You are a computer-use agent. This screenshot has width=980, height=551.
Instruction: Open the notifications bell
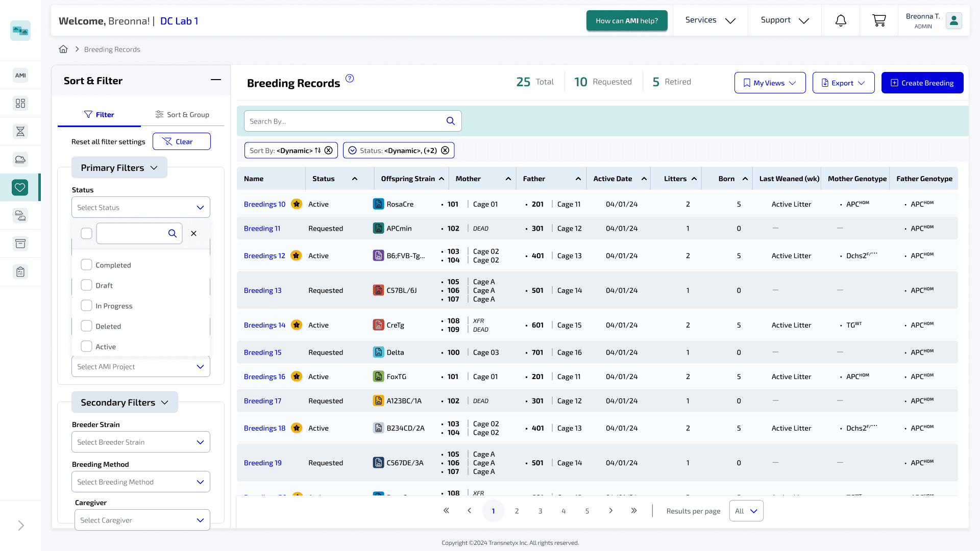[x=841, y=20]
